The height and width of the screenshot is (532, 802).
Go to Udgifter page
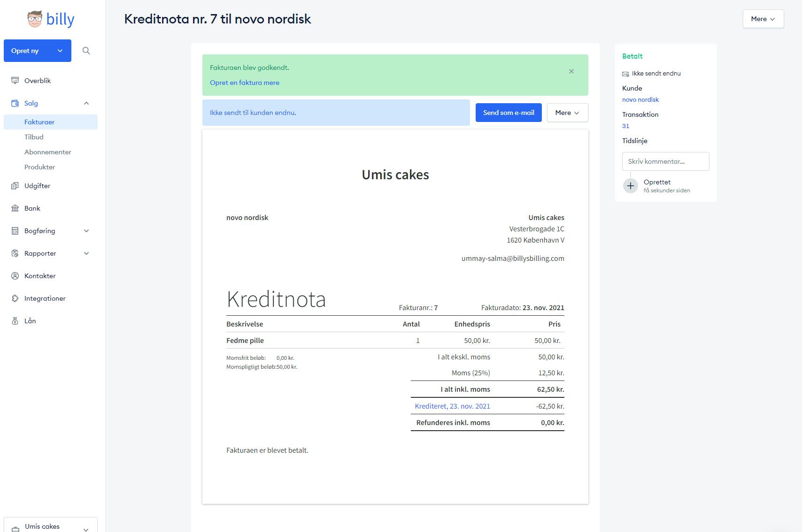[37, 186]
